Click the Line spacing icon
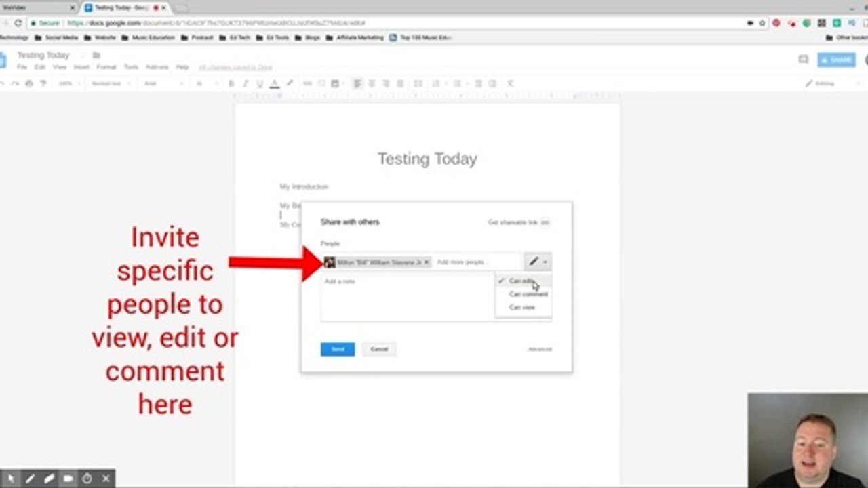Image resolution: width=868 pixels, height=488 pixels. [x=418, y=83]
